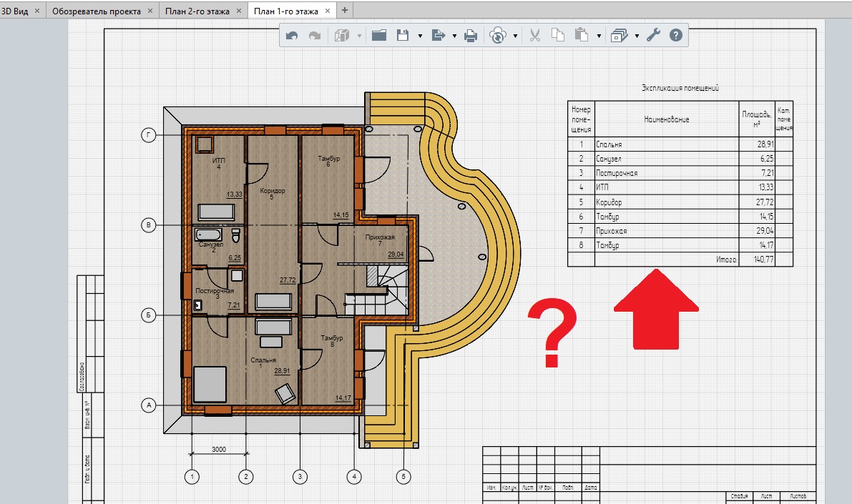Screen dimensions: 852x504
Task: Click the Прихожая row in the table
Action: click(x=680, y=231)
